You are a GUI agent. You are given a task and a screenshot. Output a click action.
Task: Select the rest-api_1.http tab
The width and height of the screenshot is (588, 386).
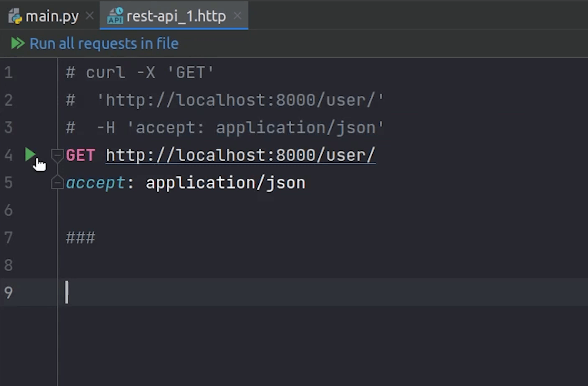click(x=175, y=16)
